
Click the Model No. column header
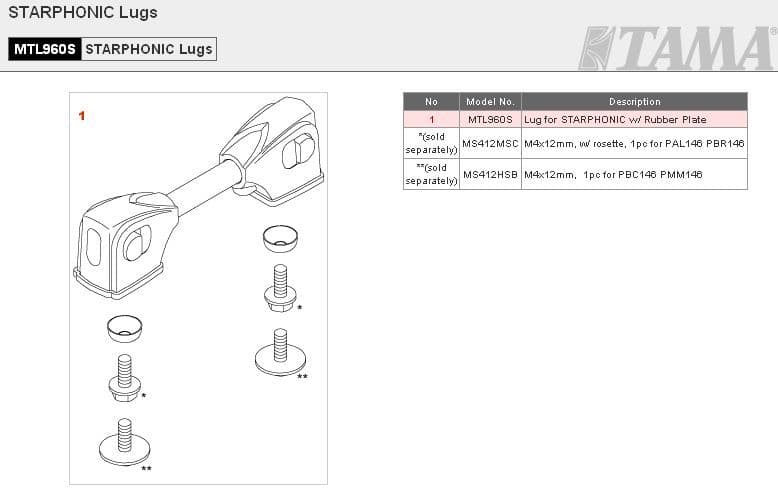click(x=490, y=102)
